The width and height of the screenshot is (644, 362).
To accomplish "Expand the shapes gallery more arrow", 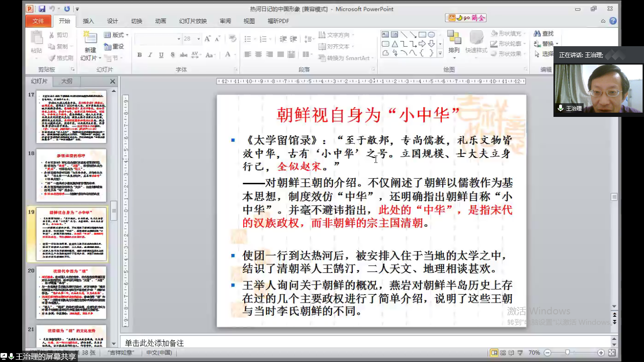I will pos(440,54).
